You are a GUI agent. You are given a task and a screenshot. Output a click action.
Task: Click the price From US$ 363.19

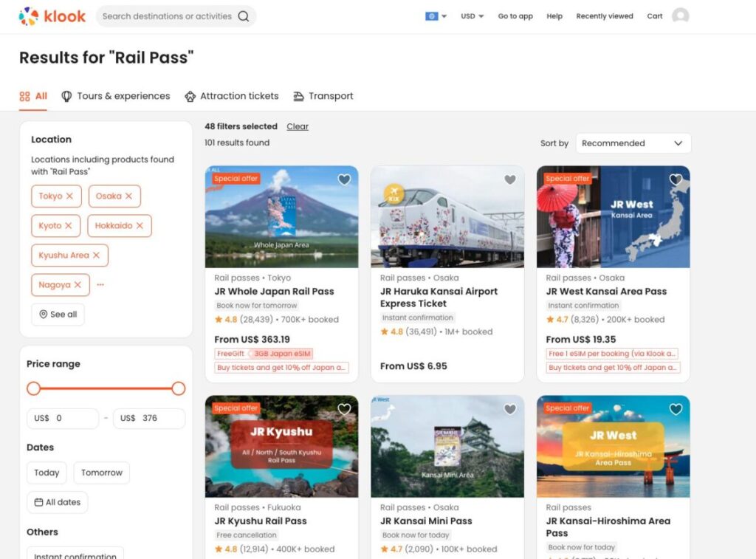(252, 340)
